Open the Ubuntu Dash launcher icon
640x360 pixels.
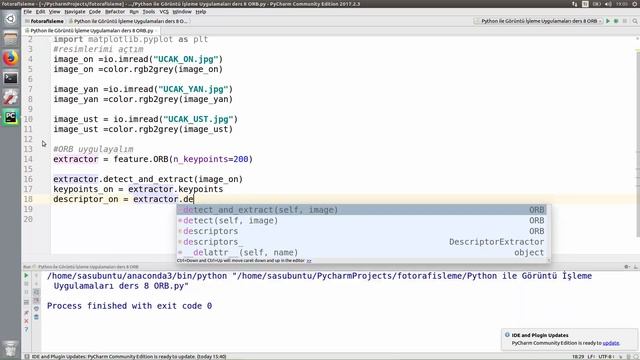[x=10, y=19]
